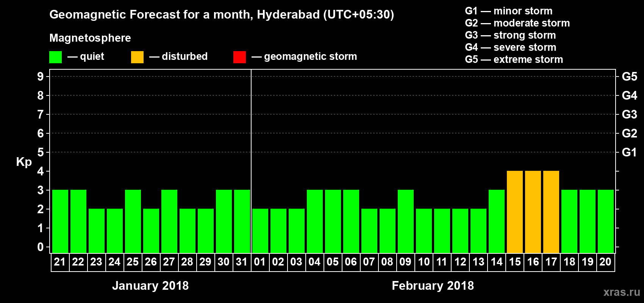Select the bar for February 20
The image size is (644, 303).
click(x=606, y=221)
